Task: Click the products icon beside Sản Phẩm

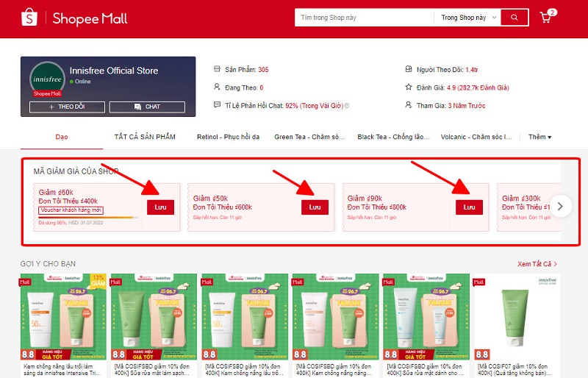Action: tap(217, 70)
